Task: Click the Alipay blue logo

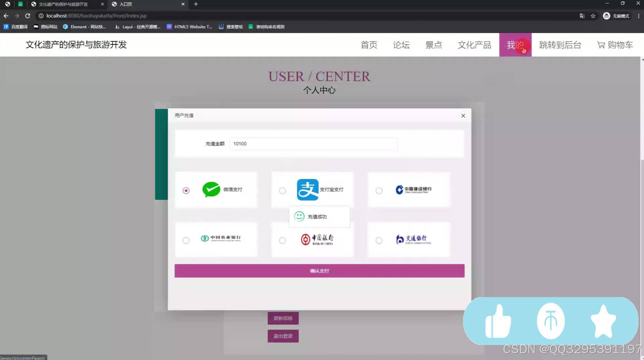Action: tap(308, 189)
